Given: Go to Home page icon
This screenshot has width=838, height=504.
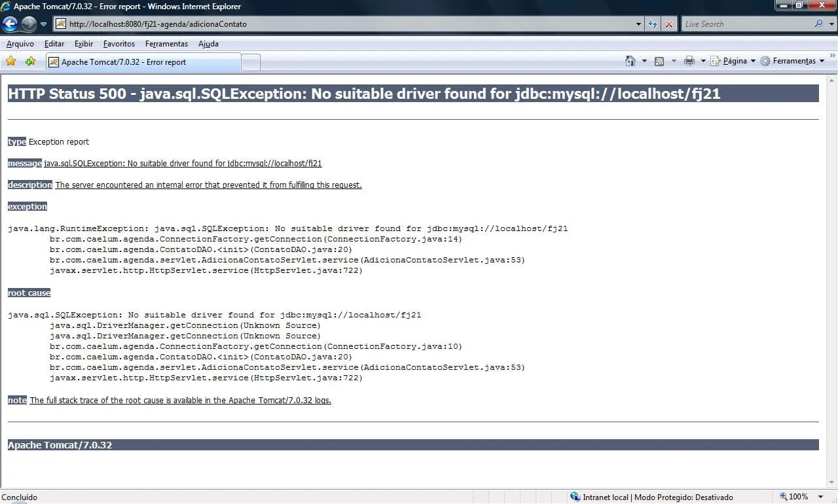Looking at the screenshot, I should click(x=630, y=61).
